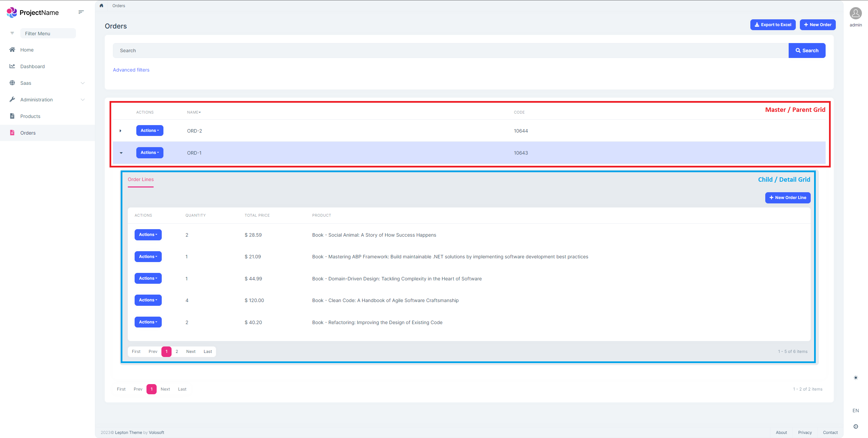
Task: Switch language via EN selector
Action: tap(855, 411)
